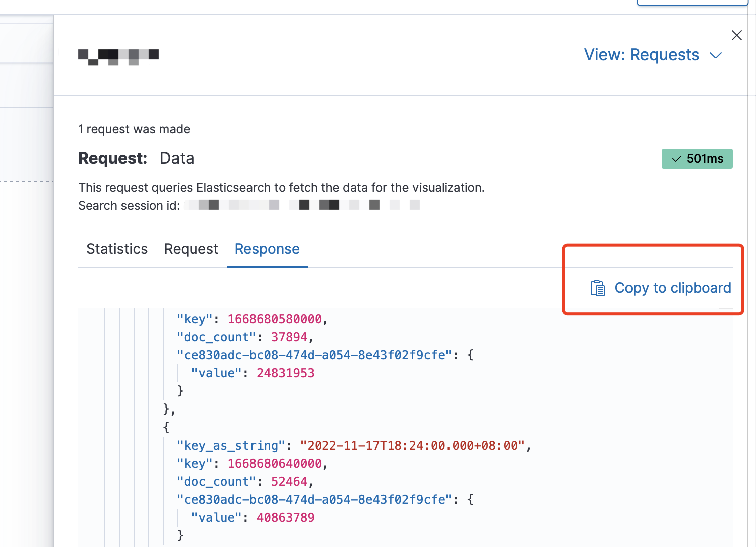Select the Response tab
Viewport: 756px width, 547px height.
[x=267, y=249]
